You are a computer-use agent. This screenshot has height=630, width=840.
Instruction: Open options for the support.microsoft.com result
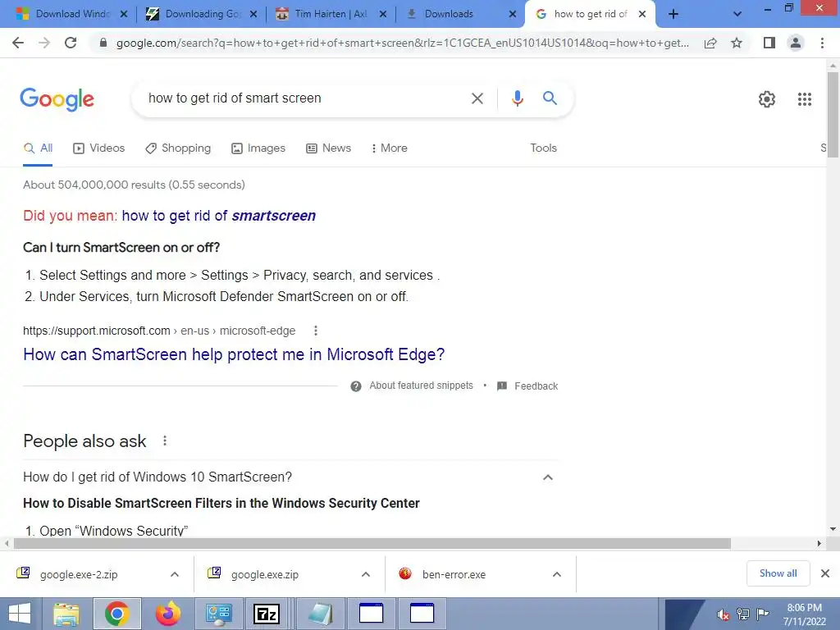(x=316, y=331)
